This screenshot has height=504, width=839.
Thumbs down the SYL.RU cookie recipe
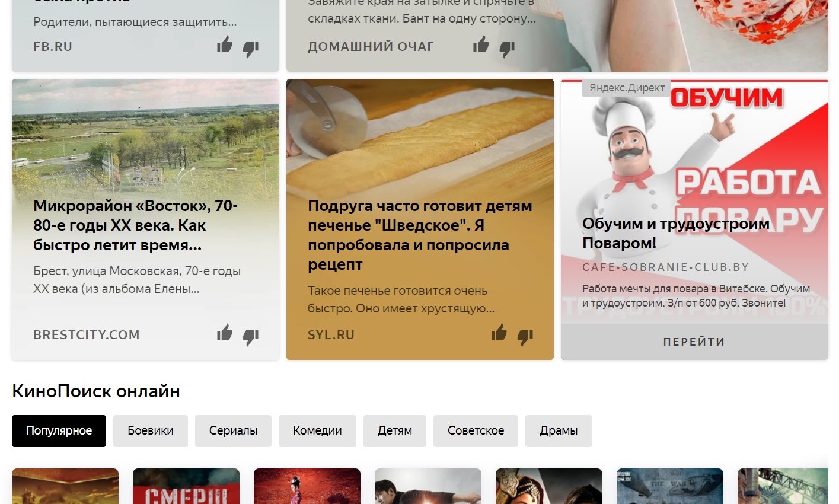click(525, 337)
